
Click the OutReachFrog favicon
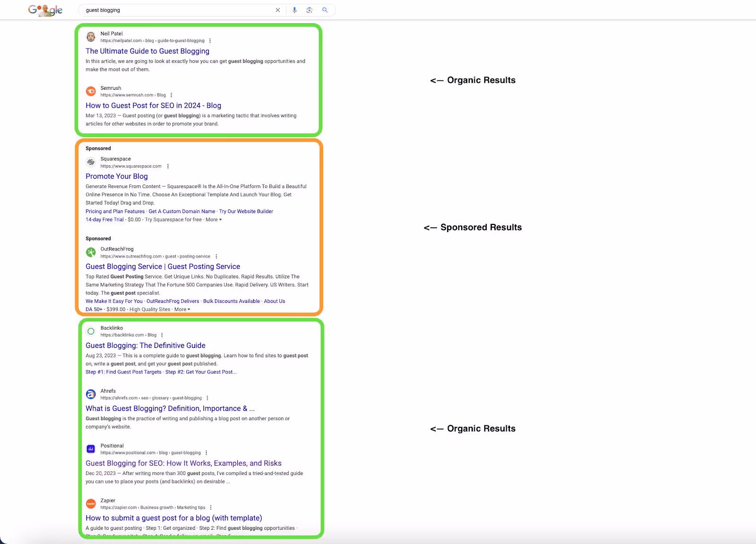[x=91, y=252]
